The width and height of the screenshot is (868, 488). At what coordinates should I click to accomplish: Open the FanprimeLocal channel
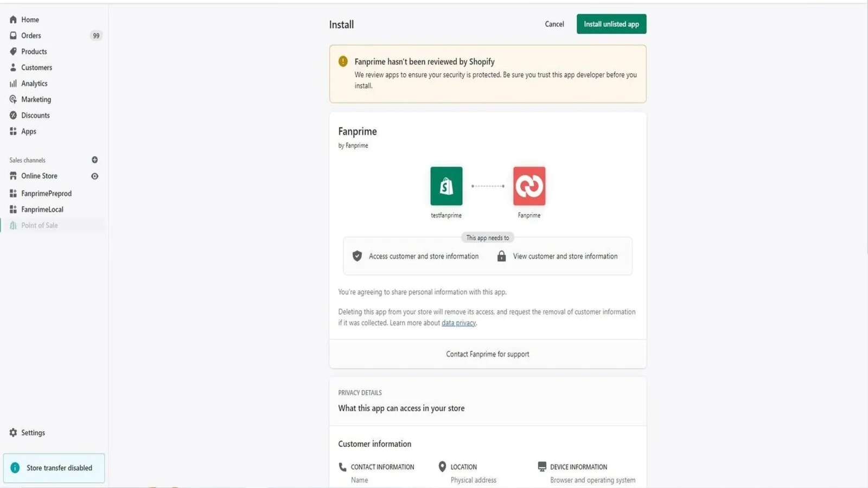42,209
